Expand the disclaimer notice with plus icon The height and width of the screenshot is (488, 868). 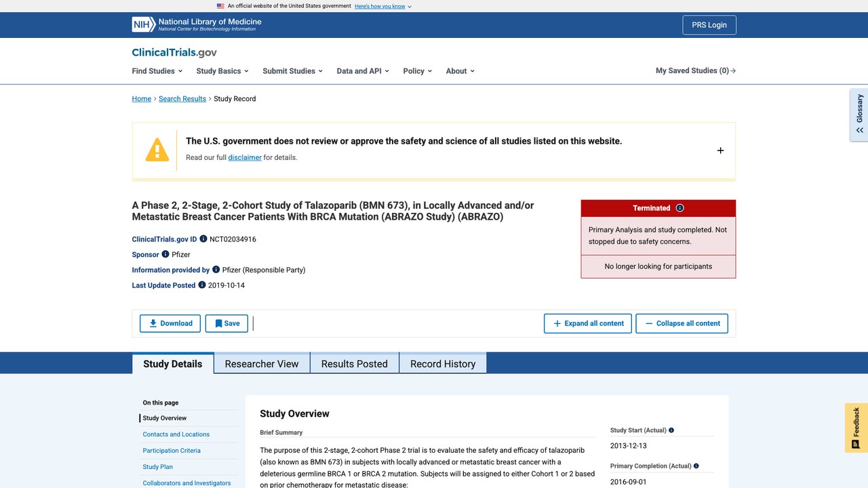720,150
